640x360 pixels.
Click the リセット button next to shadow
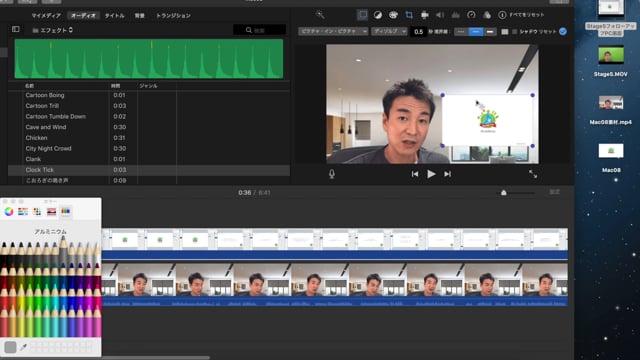548,31
